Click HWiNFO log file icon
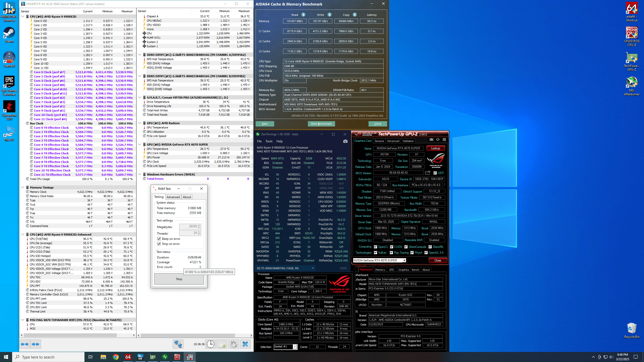The width and height of the screenshot is (644, 362). tap(222, 344)
